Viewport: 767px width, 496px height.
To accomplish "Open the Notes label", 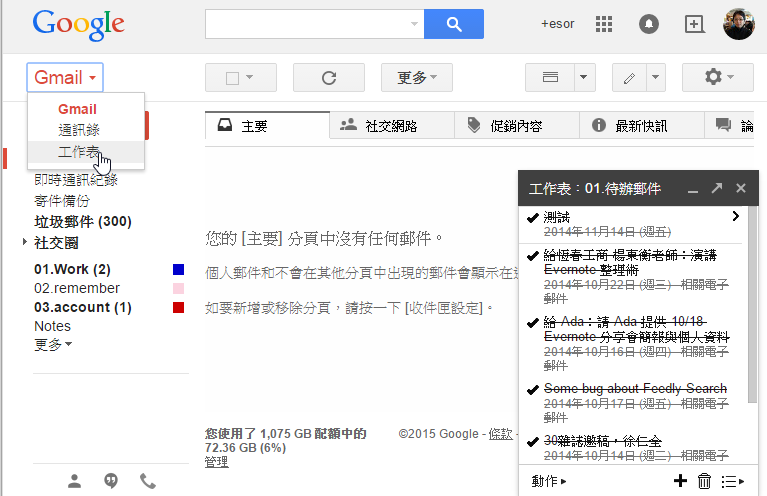I will click(52, 326).
